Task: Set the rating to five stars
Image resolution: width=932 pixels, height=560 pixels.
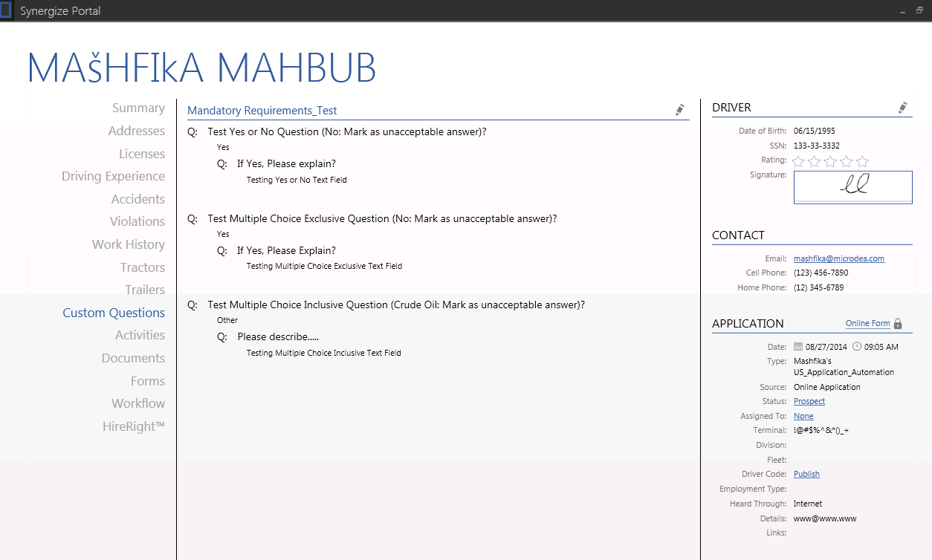Action: click(x=862, y=161)
